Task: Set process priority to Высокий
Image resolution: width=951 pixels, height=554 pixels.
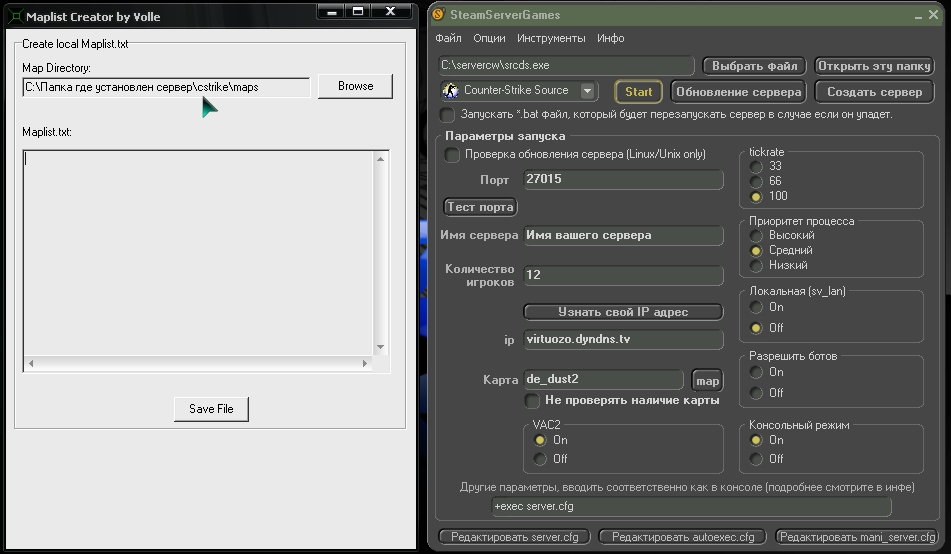Action: click(756, 235)
